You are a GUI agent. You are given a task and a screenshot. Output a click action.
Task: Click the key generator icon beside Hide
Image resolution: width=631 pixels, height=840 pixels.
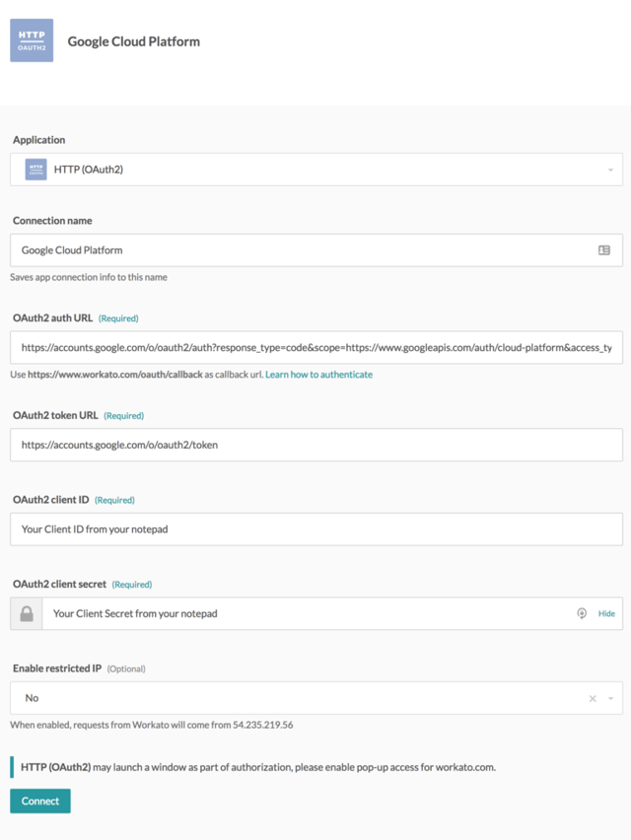[x=582, y=613]
